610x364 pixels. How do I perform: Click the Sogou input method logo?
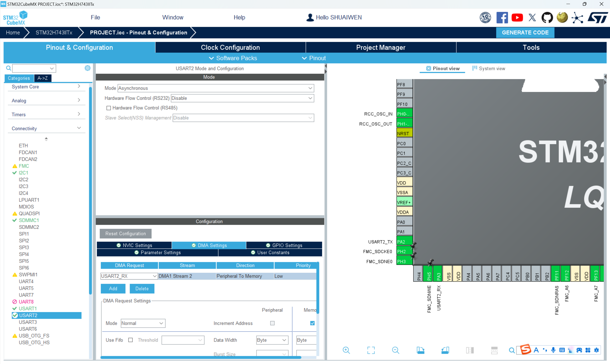525,349
